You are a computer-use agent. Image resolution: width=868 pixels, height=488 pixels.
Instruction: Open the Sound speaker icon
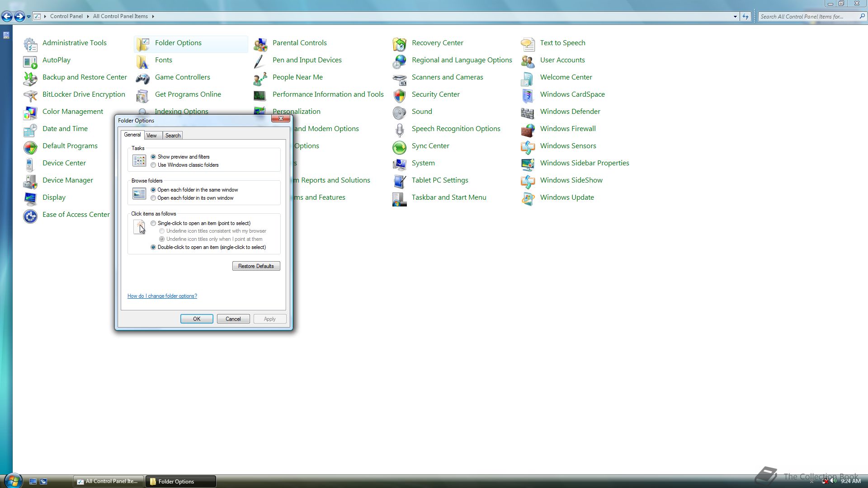pyautogui.click(x=400, y=113)
